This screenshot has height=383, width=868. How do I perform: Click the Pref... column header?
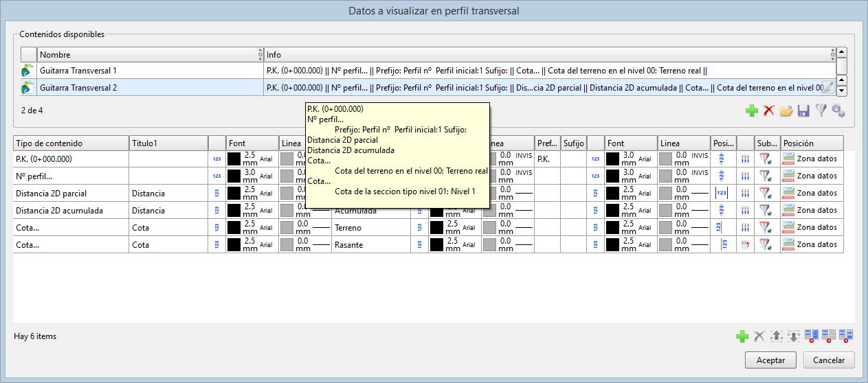coord(548,143)
